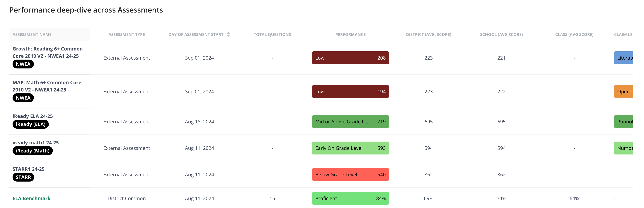The height and width of the screenshot is (208, 644).
Task: Click the orange Operations claim level chip
Action: coord(624,91)
